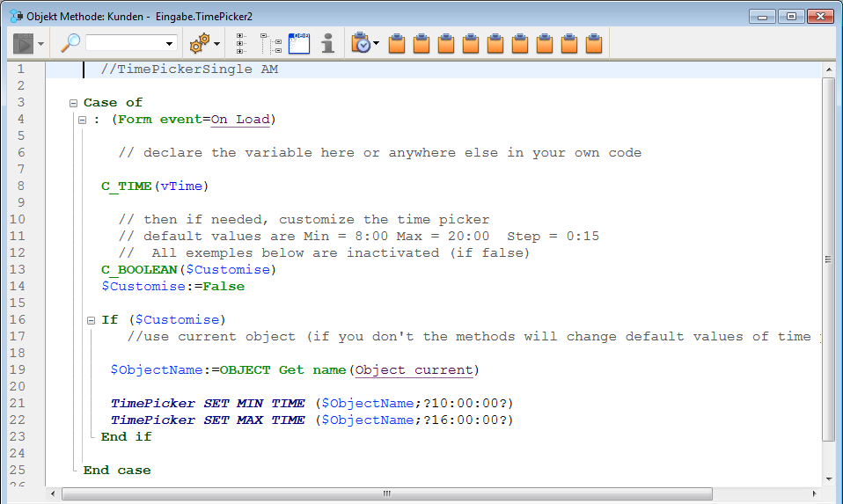Open the gears macros dropdown arrow
Screen dimensions: 843x504
coord(217,44)
